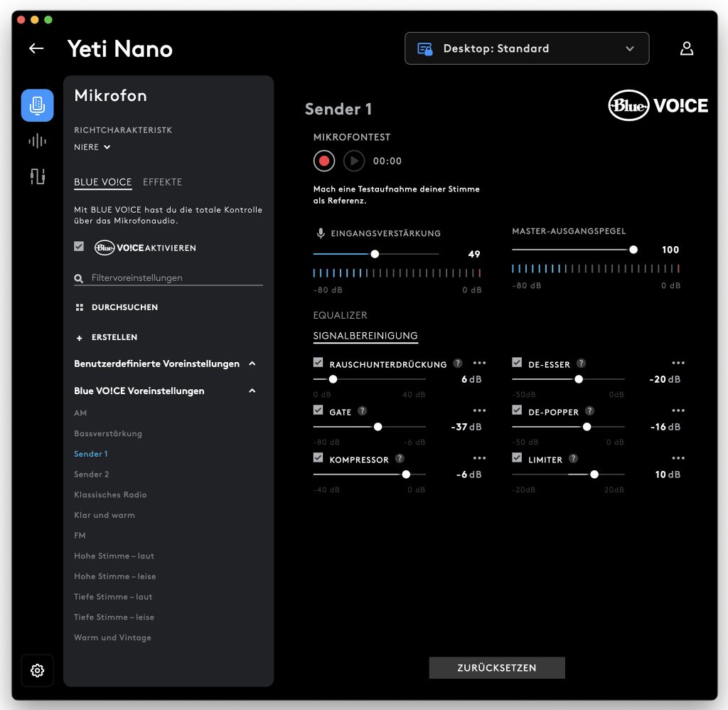The image size is (728, 710).
Task: Switch to the Effekte tab
Action: point(162,182)
